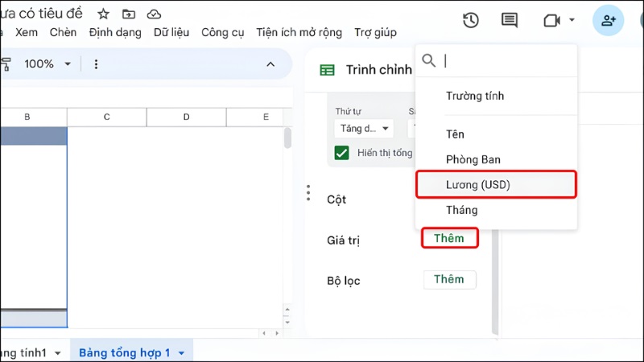This screenshot has width=644, height=362.
Task: Focus the field search input
Action: tap(509, 61)
